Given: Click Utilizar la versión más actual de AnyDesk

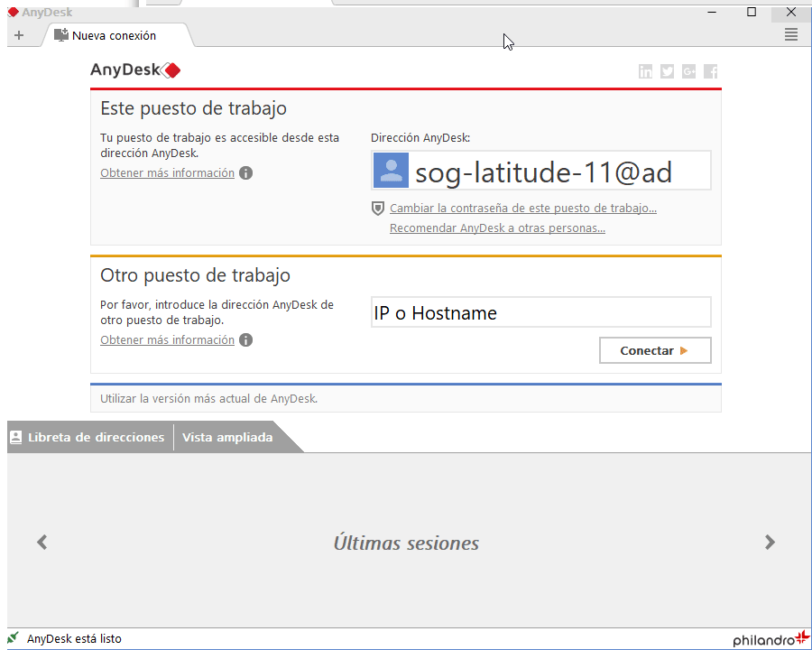Looking at the screenshot, I should 208,399.
